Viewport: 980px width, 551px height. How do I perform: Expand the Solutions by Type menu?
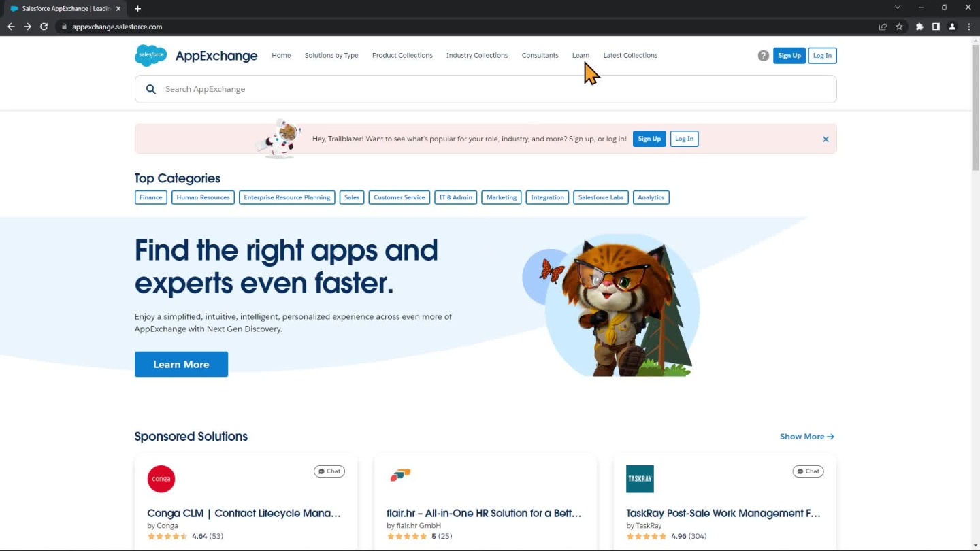[x=331, y=56]
